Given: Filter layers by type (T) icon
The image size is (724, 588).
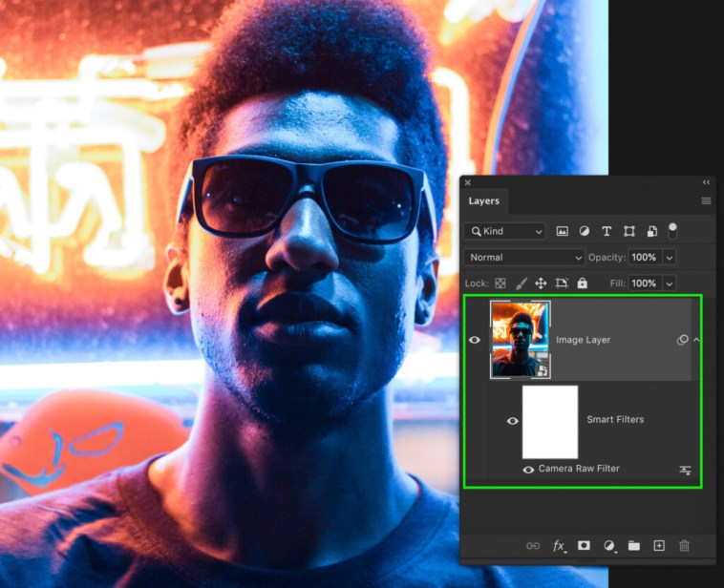Looking at the screenshot, I should (x=607, y=232).
